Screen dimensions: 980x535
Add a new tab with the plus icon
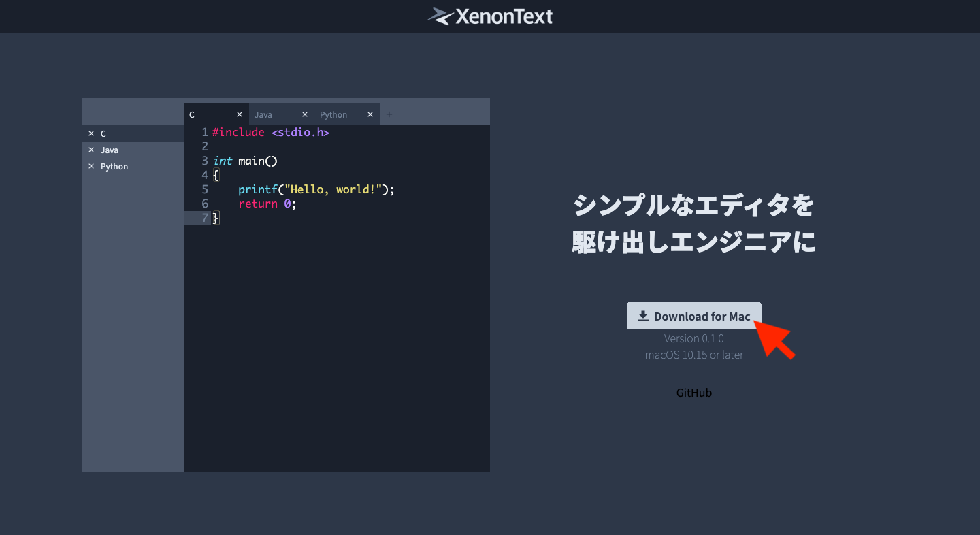(389, 114)
